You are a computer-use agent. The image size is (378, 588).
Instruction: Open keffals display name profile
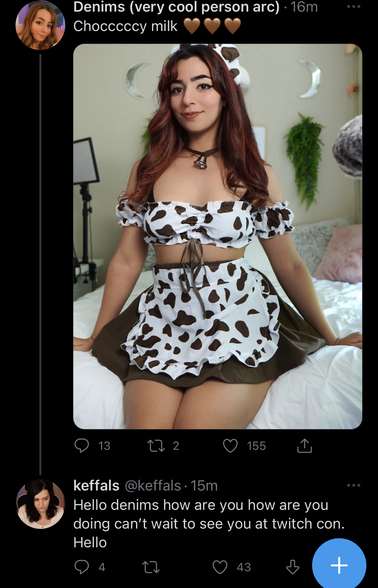pos(96,485)
